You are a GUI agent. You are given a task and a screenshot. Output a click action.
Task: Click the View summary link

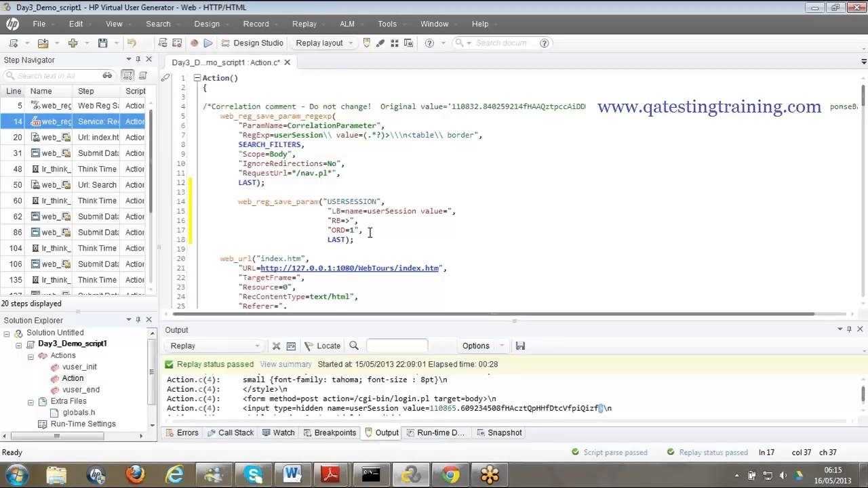(285, 364)
